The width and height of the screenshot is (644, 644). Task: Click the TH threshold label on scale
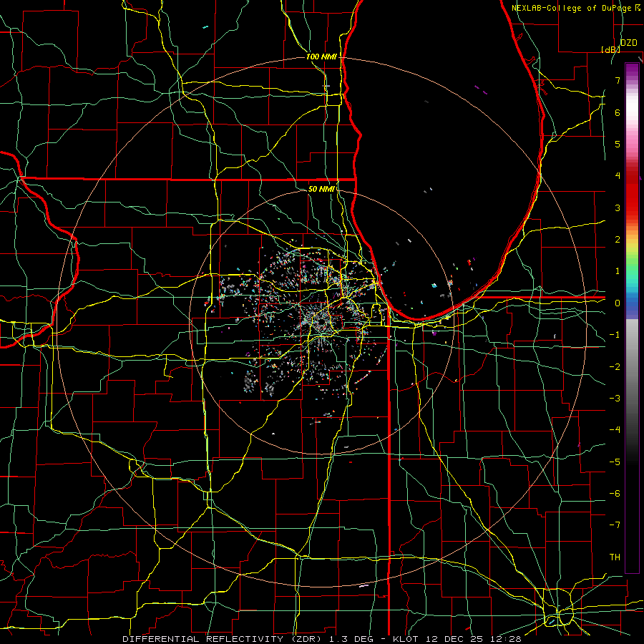[615, 557]
